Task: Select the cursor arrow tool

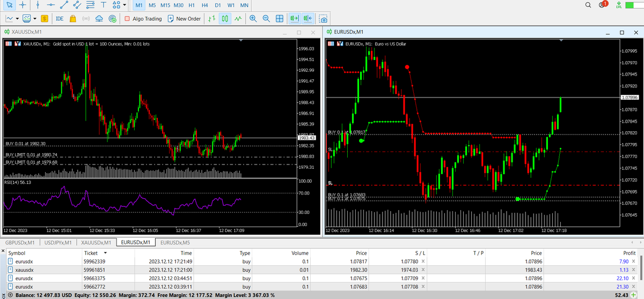Action: [x=10, y=5]
